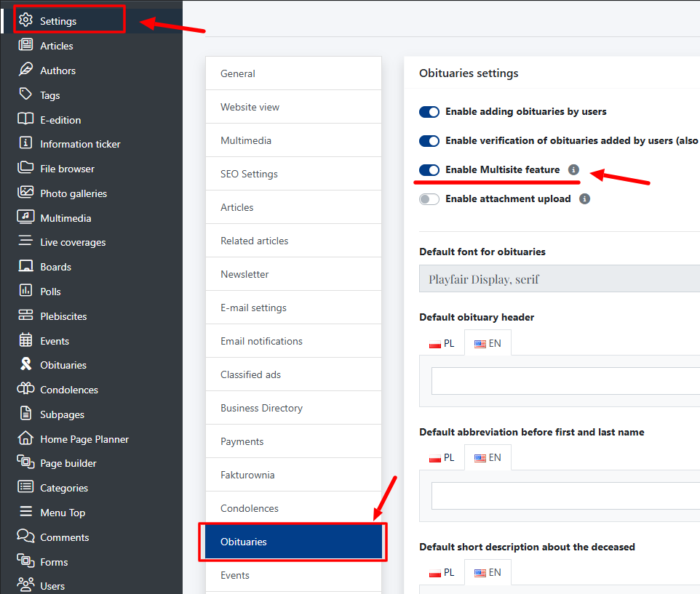The width and height of the screenshot is (700, 594).
Task: Go to SEO Settings tab
Action: point(293,174)
